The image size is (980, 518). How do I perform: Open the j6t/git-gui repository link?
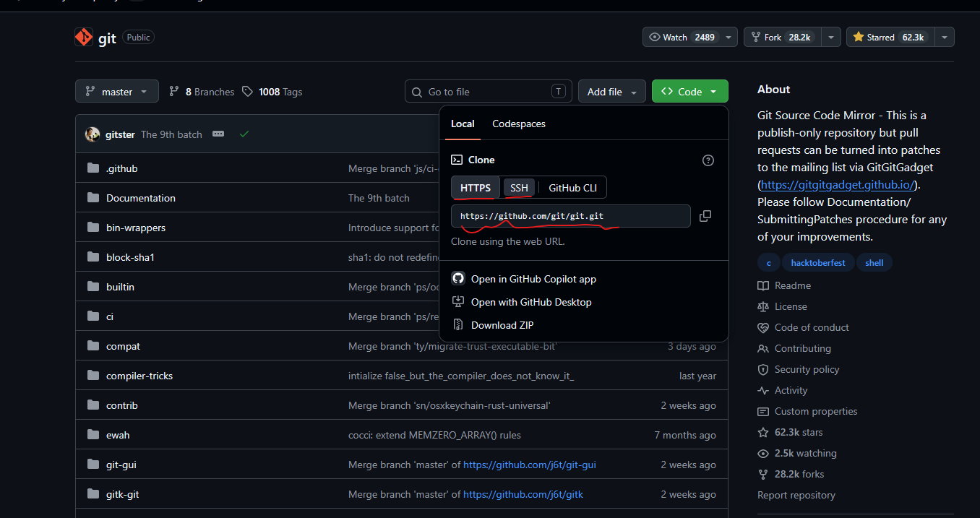coord(530,465)
